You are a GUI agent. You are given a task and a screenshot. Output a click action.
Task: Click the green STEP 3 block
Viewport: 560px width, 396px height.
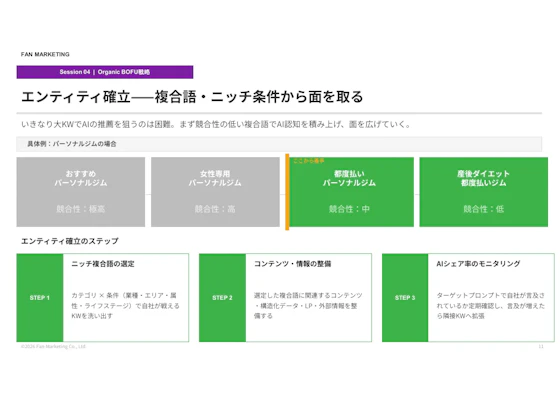coord(405,297)
